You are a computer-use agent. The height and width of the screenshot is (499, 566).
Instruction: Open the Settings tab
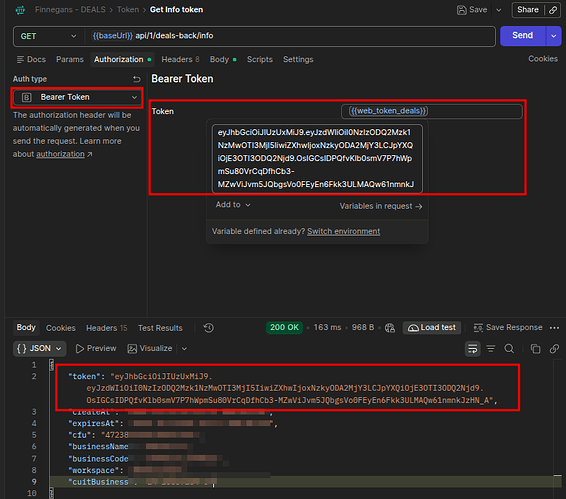point(298,59)
